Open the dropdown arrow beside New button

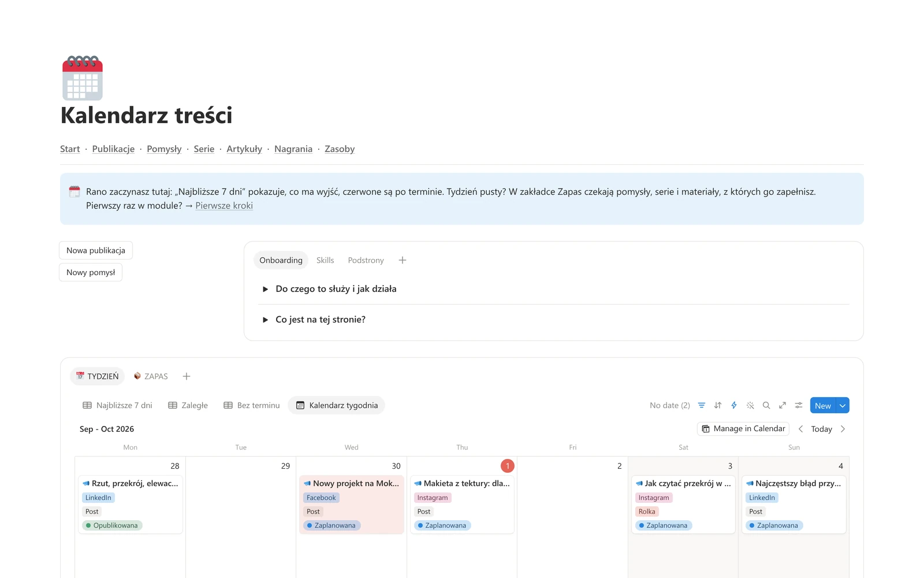coord(843,405)
